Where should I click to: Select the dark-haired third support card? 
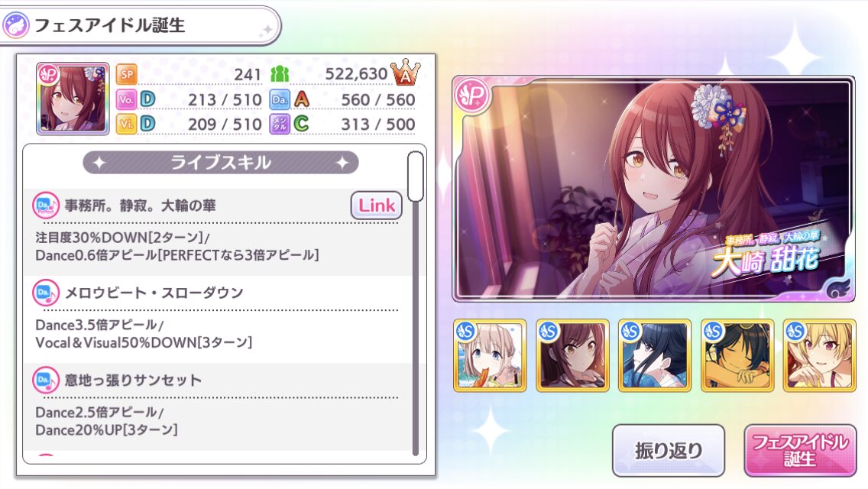654,355
